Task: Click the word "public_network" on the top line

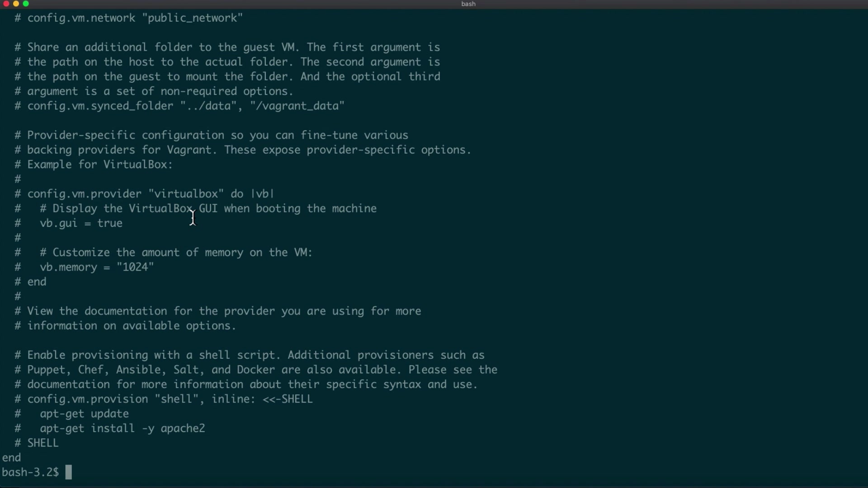Action: (x=193, y=18)
